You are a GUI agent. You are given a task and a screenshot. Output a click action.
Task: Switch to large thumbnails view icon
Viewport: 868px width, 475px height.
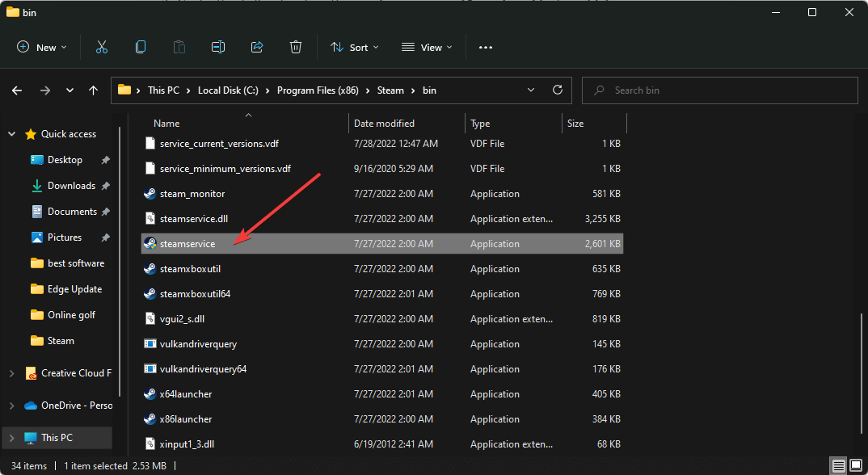856,465
